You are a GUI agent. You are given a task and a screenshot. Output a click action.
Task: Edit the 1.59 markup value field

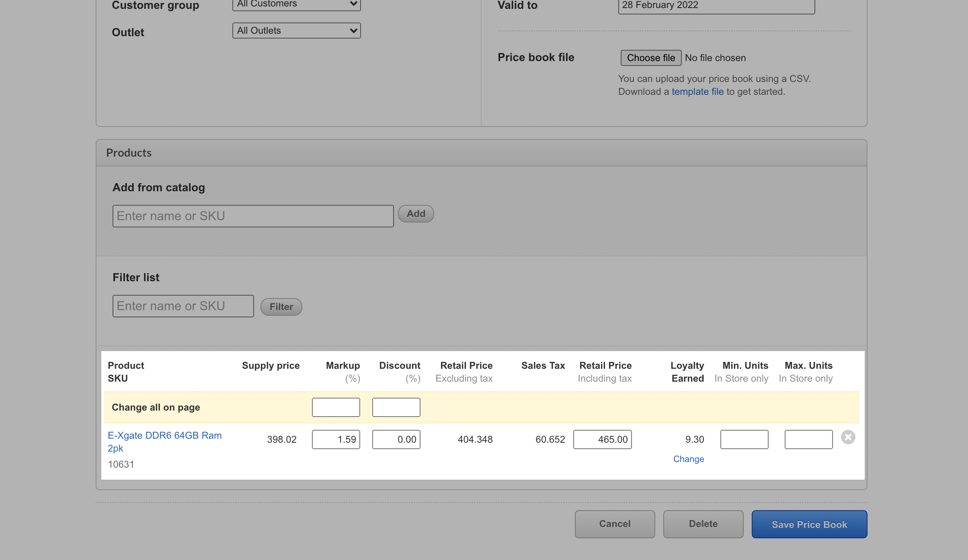click(x=336, y=439)
